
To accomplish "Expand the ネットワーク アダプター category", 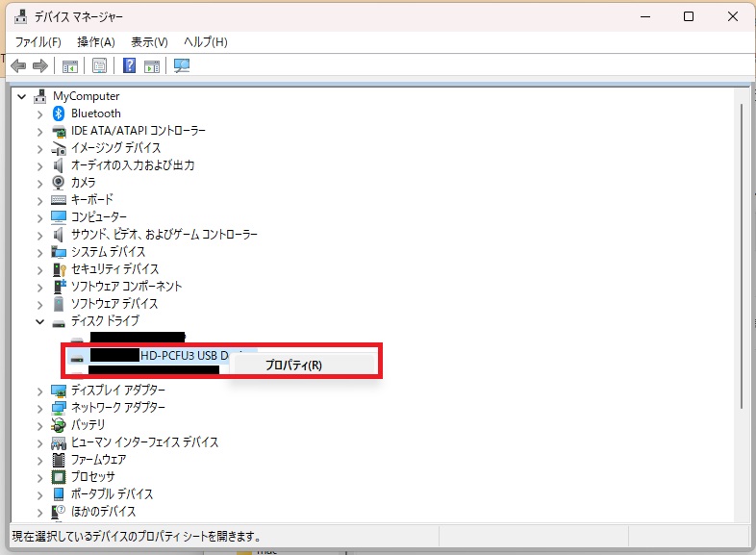I will (x=39, y=408).
